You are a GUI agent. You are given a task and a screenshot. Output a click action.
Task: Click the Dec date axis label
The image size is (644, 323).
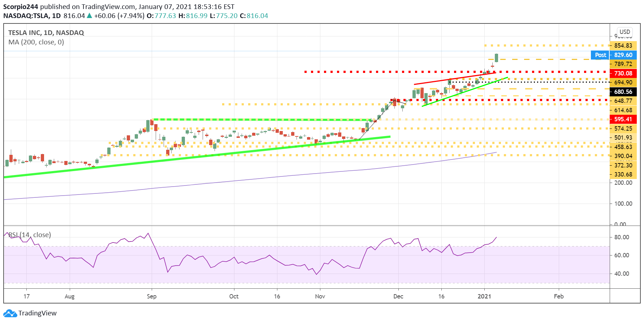(x=398, y=296)
